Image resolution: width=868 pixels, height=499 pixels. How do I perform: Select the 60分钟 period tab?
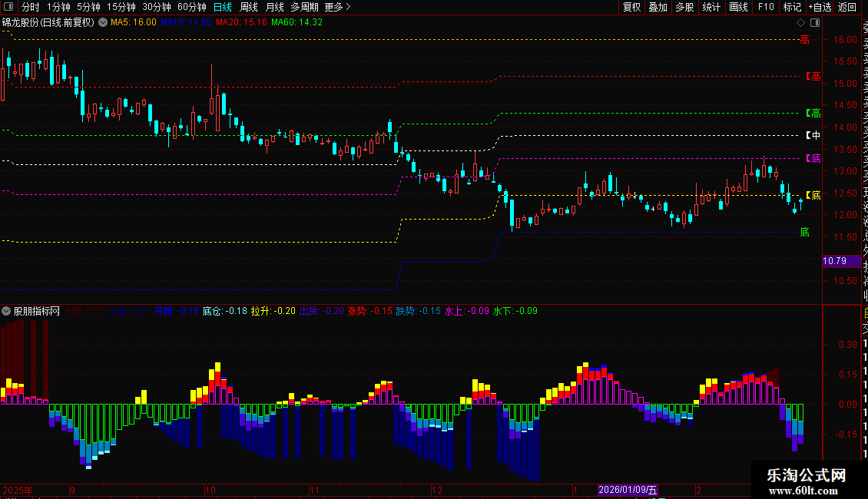coord(191,7)
